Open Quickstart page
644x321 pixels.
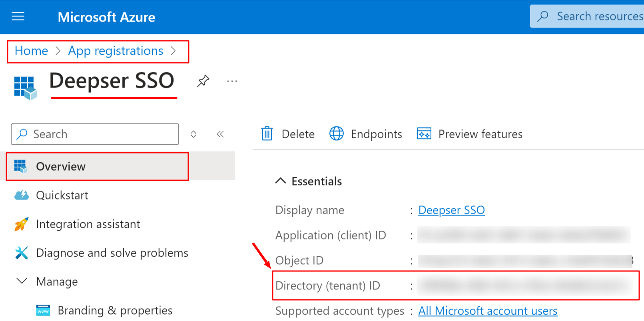(62, 195)
